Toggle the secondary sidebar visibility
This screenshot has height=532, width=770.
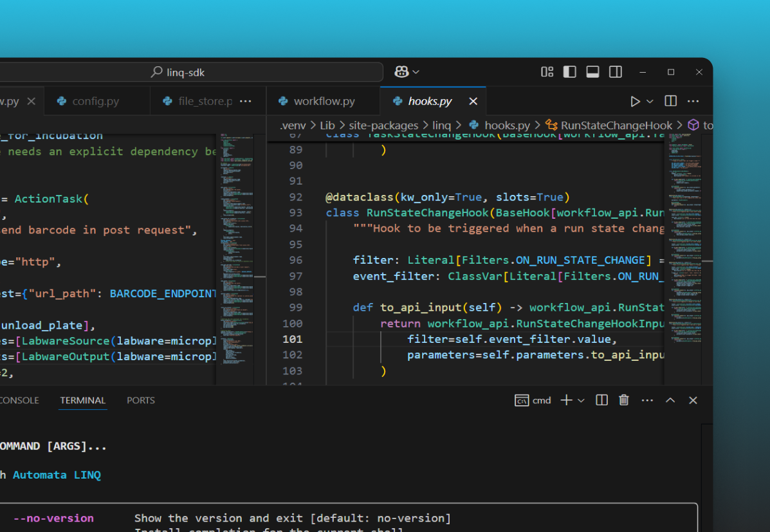click(616, 71)
